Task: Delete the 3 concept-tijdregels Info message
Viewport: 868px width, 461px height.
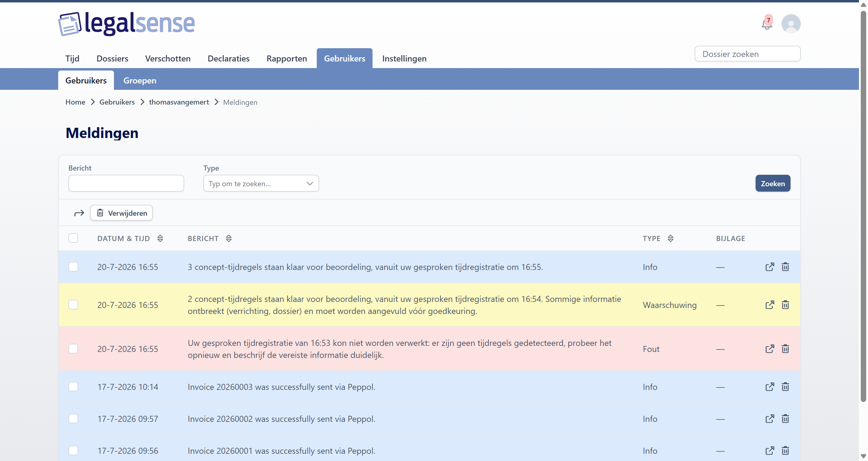Action: [x=785, y=267]
